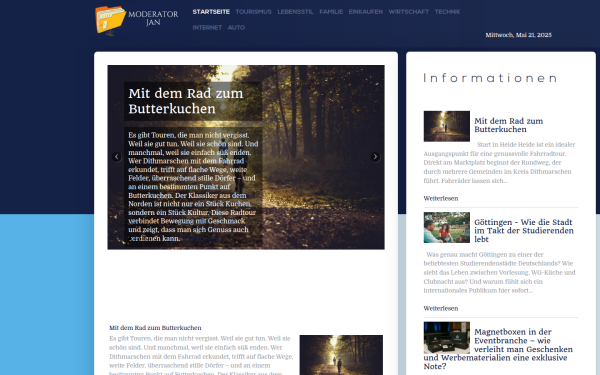The image size is (600, 375).
Task: Open the AUTO menu item
Action: 236,28
